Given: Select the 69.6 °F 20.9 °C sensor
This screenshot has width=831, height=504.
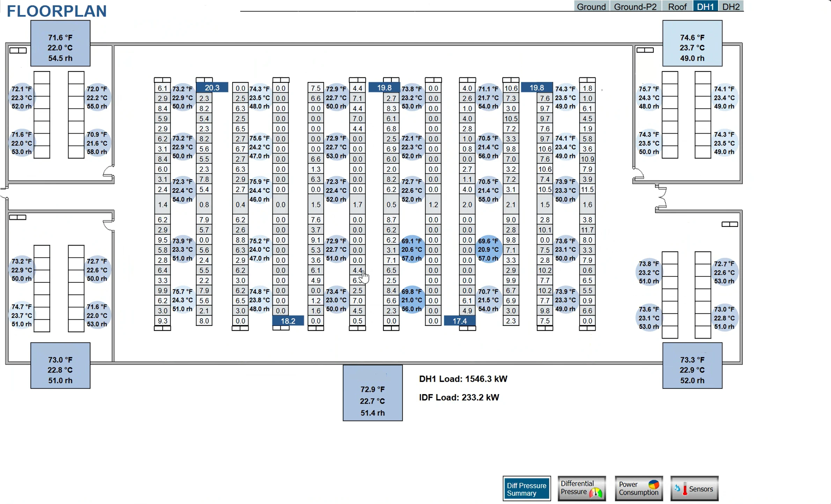Looking at the screenshot, I should pyautogui.click(x=488, y=250).
